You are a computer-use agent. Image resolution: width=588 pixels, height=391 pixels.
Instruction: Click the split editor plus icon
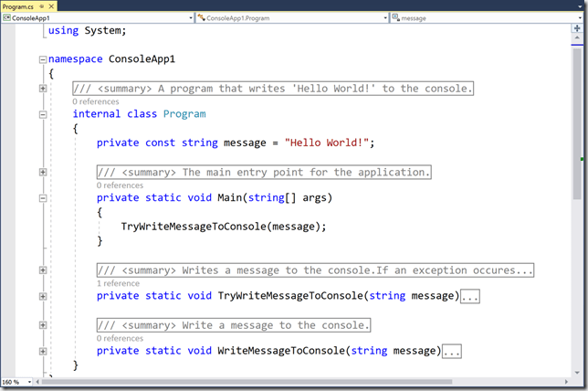click(577, 27)
